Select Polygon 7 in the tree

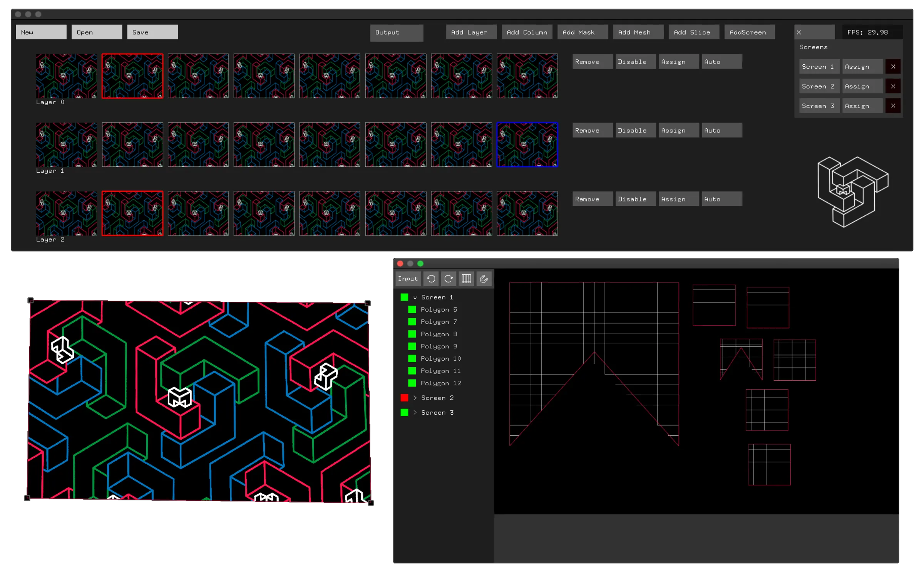point(439,322)
